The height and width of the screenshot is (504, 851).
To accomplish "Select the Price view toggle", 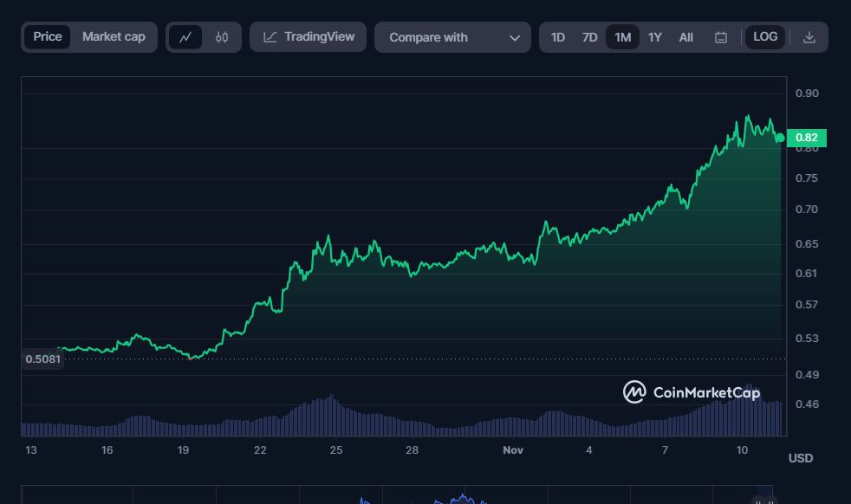I will [48, 37].
